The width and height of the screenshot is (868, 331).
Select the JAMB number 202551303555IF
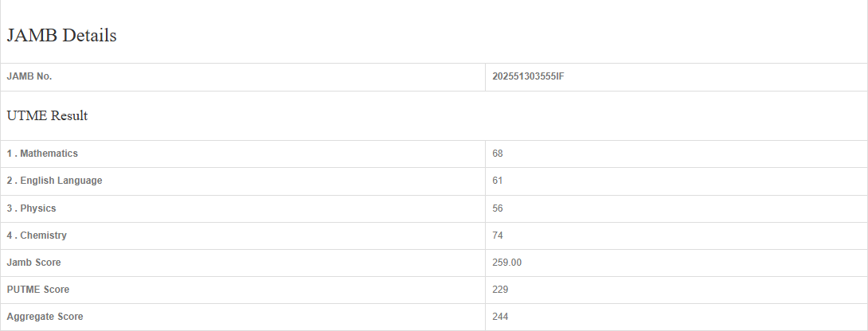pyautogui.click(x=528, y=77)
